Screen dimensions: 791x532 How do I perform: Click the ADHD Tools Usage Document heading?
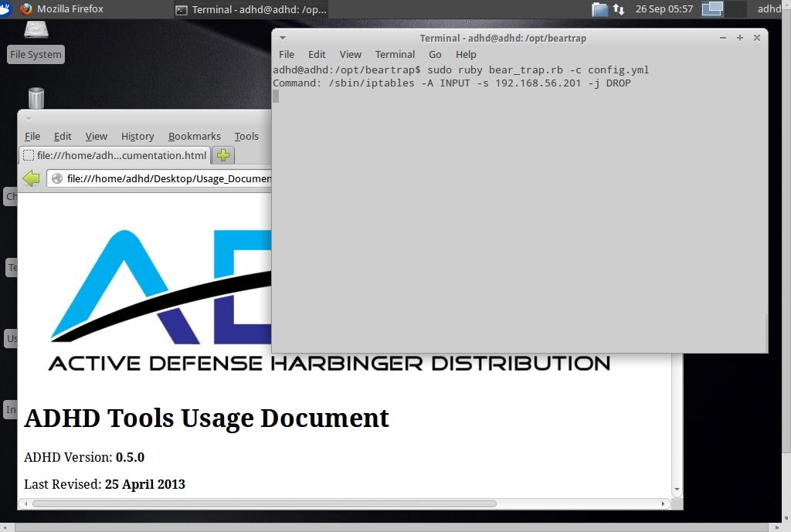click(x=206, y=418)
